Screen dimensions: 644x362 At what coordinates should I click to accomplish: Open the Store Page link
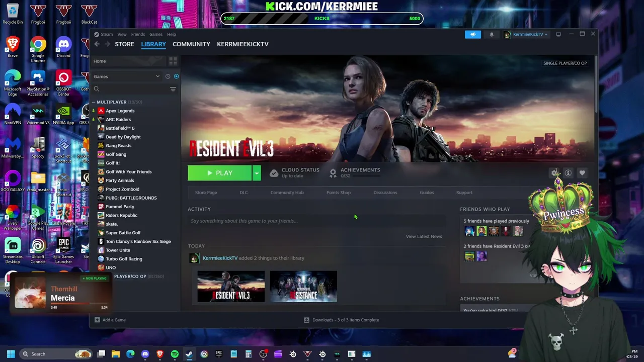coord(206,193)
